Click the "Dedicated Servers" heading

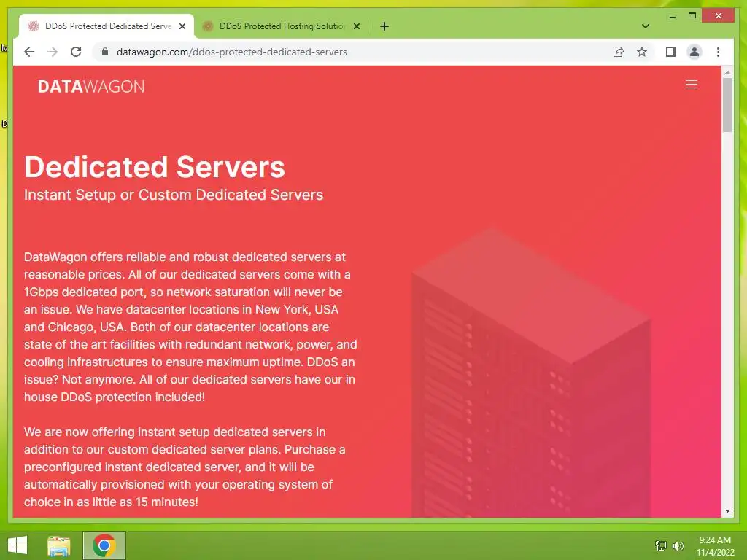[155, 167]
